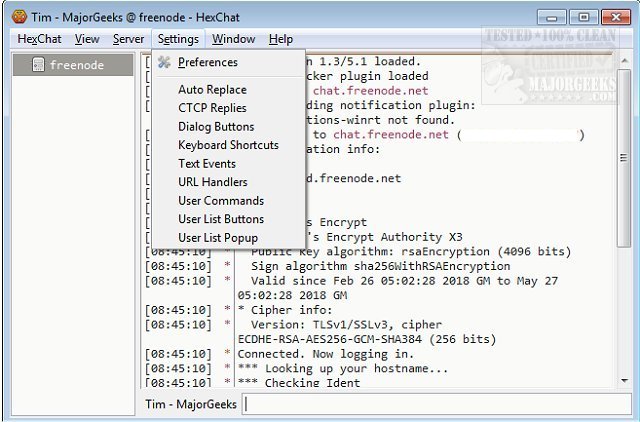The width and height of the screenshot is (640, 422).
Task: Click the Tim - MajorGeeks nickname button
Action: 190,404
